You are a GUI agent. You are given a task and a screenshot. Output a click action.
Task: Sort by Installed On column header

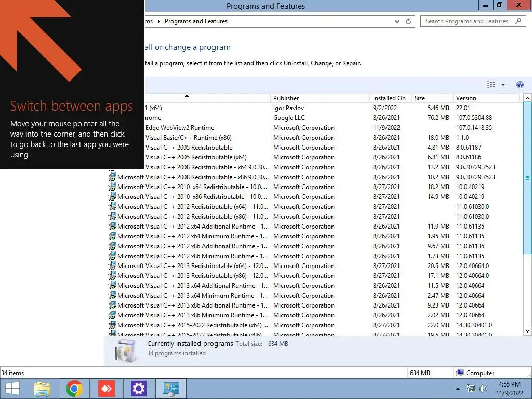click(390, 98)
